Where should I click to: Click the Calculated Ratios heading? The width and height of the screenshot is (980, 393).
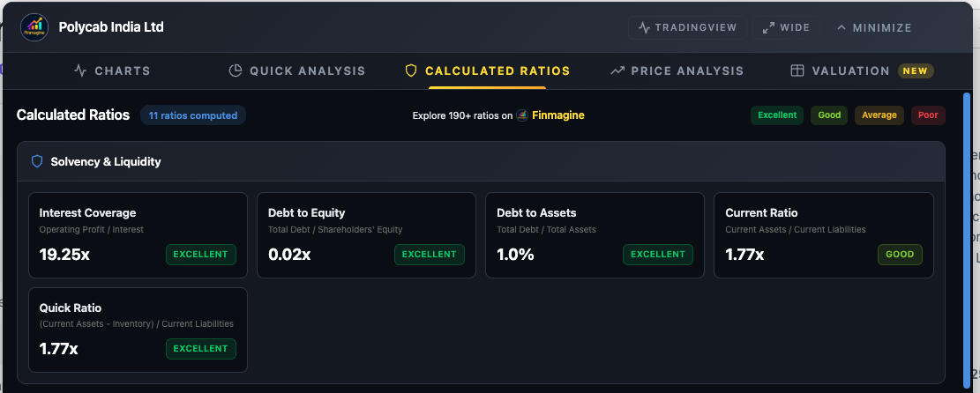click(x=73, y=115)
